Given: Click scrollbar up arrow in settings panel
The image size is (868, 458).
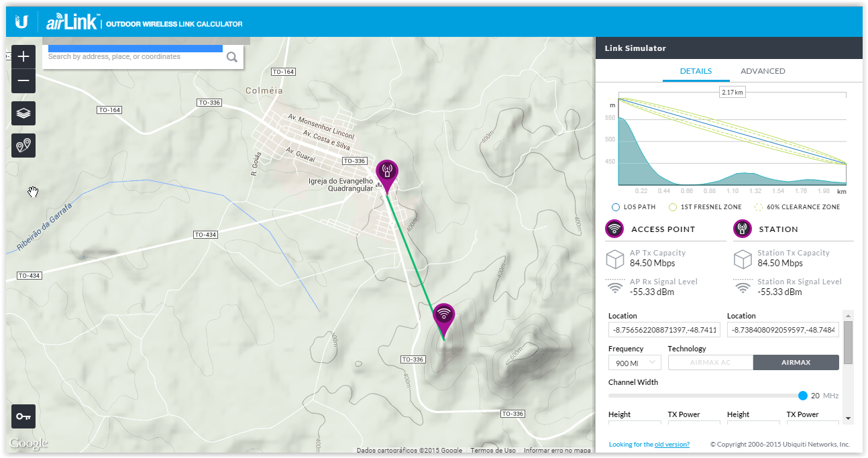Looking at the screenshot, I should pos(848,315).
